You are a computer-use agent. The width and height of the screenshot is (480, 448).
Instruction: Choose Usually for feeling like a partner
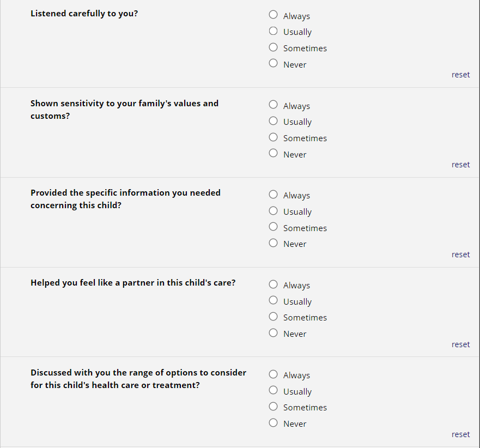click(274, 300)
